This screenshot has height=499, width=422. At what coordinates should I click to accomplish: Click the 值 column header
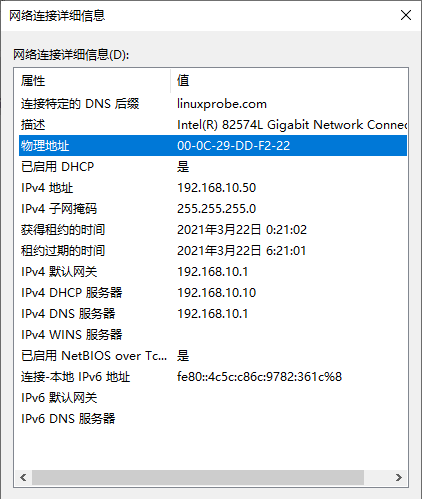click(x=289, y=81)
